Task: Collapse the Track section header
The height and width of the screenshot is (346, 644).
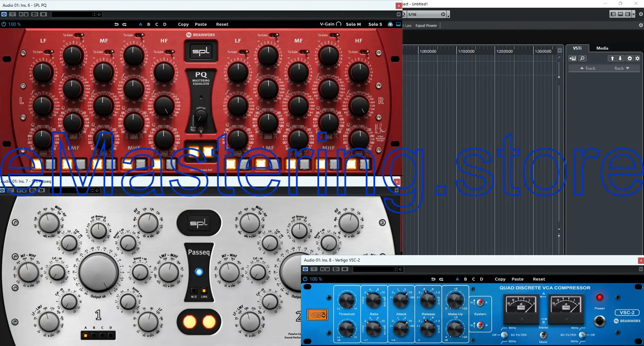Action: click(x=588, y=68)
